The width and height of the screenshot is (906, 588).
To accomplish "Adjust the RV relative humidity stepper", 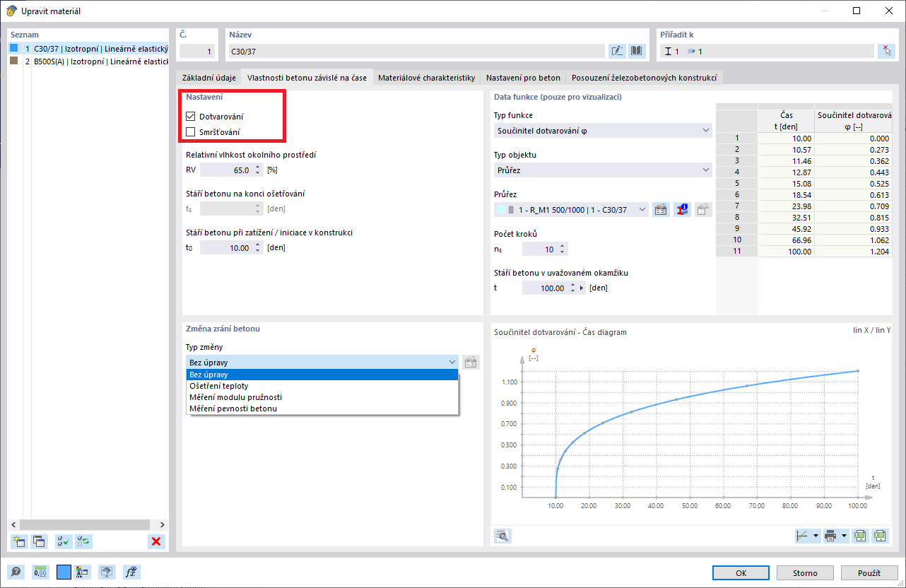I will [x=258, y=170].
